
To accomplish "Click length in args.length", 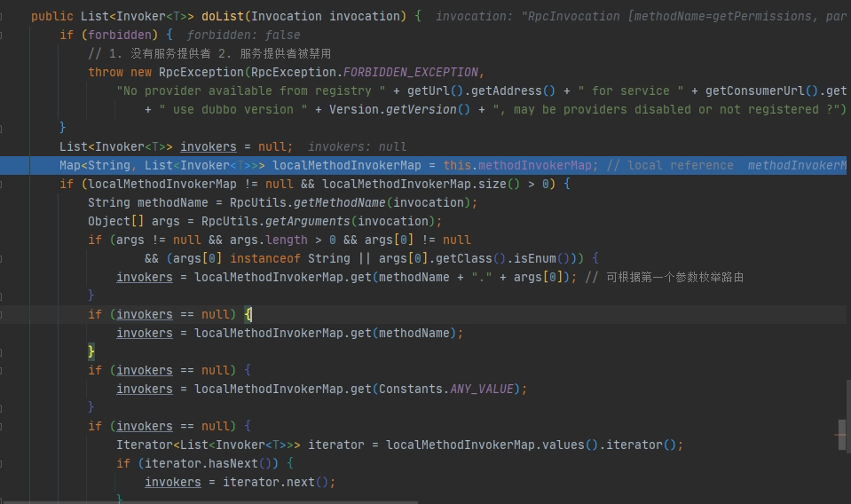I will 287,240.
